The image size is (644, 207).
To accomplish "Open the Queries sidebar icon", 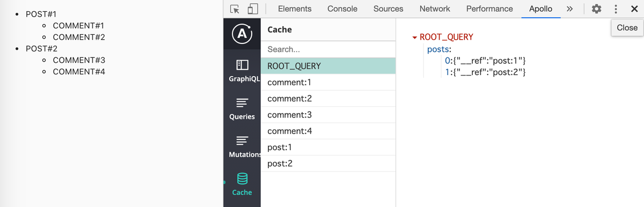I will [x=242, y=102].
